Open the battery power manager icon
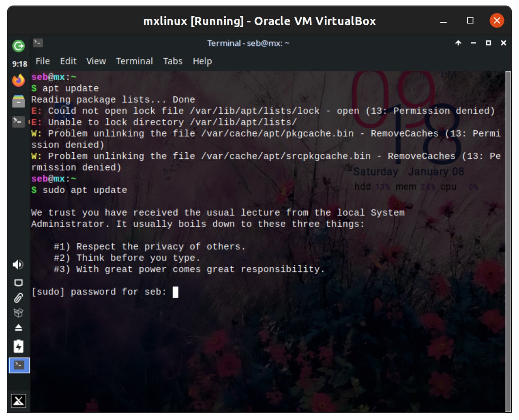 pyautogui.click(x=19, y=346)
